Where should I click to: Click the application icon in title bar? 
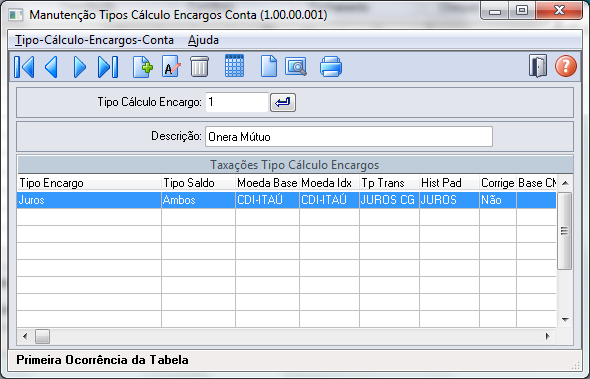tap(16, 15)
